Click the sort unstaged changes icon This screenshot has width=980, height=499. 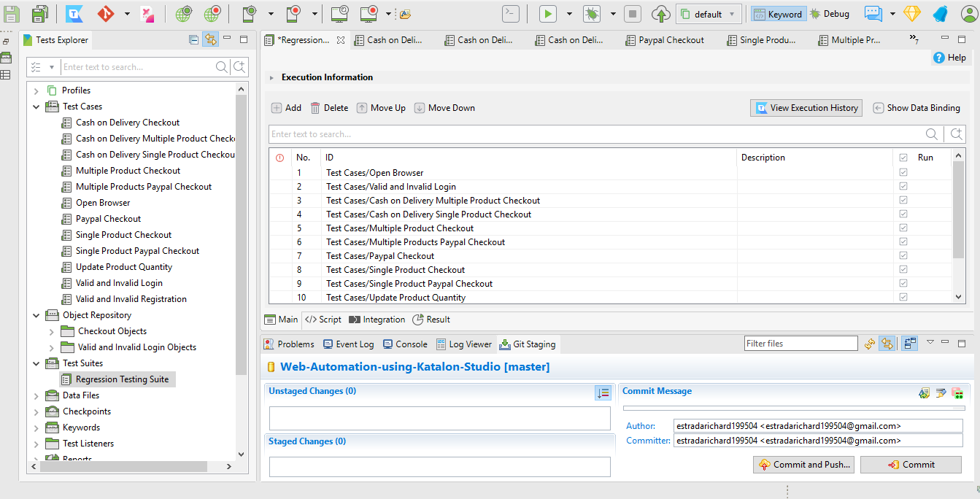point(603,393)
